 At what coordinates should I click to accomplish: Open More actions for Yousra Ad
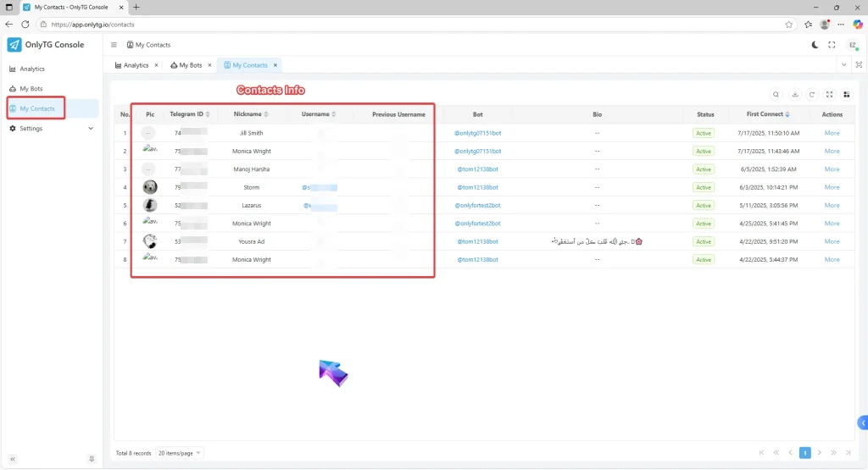pos(832,241)
